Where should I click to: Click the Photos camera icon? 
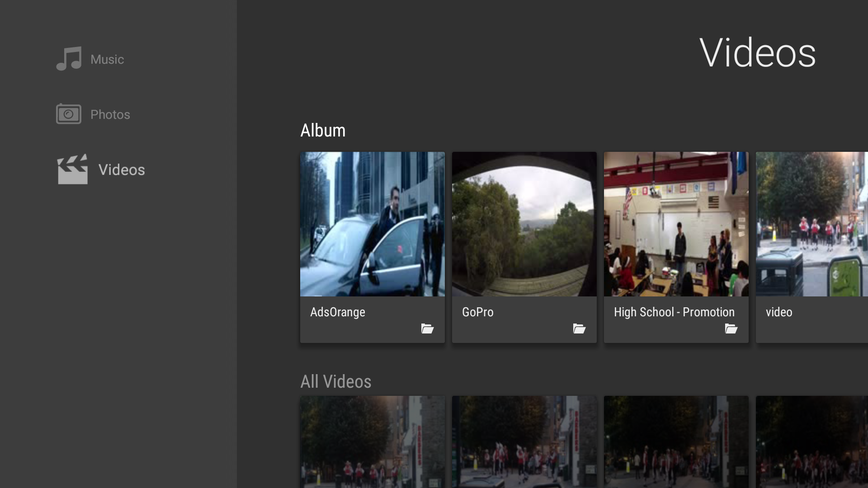coord(69,114)
